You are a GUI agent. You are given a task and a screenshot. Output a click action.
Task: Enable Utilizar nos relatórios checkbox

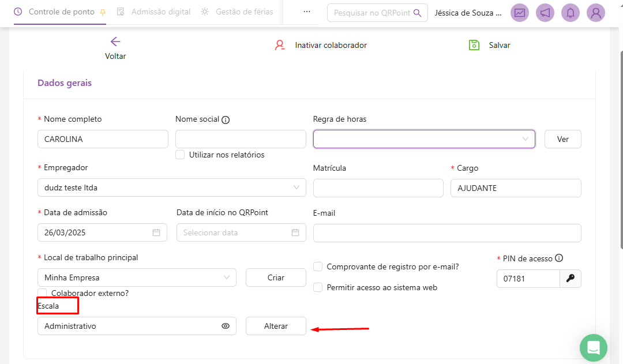180,155
